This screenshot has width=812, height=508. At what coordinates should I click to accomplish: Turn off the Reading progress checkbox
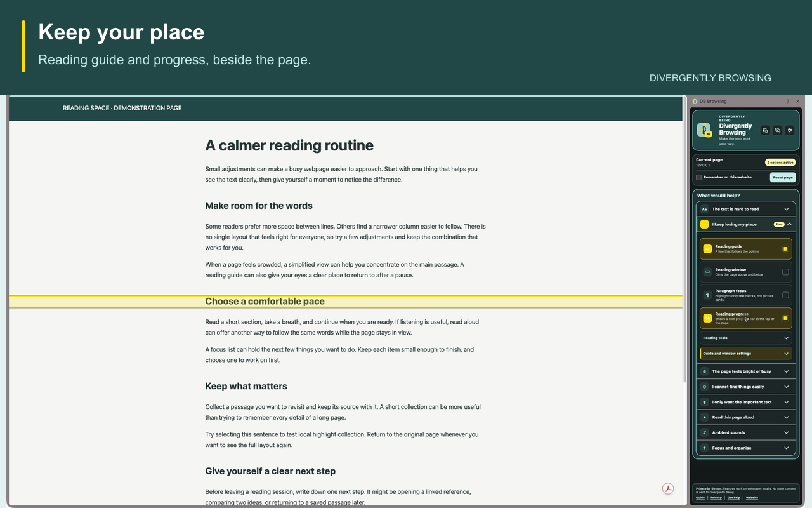pyautogui.click(x=785, y=318)
